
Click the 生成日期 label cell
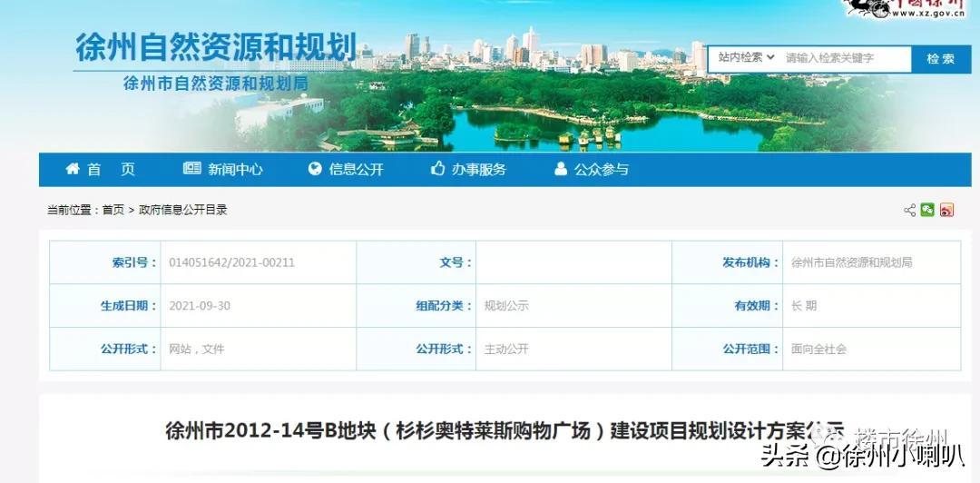tap(105, 306)
